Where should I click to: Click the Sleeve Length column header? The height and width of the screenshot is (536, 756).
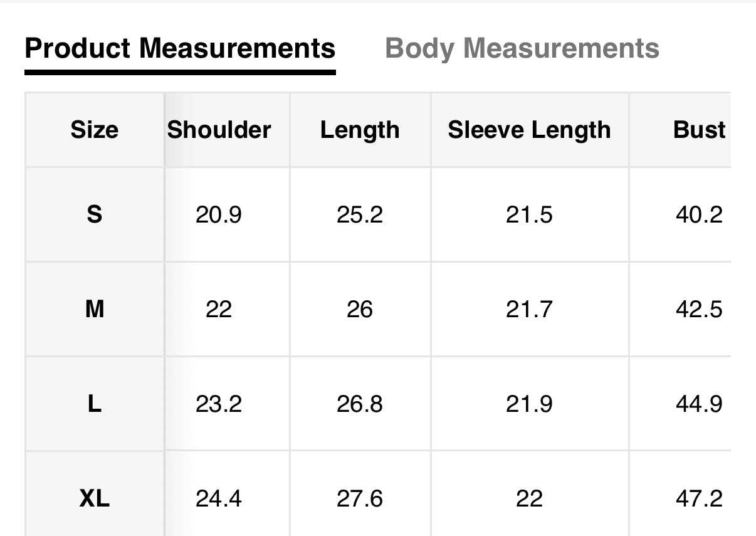point(529,130)
